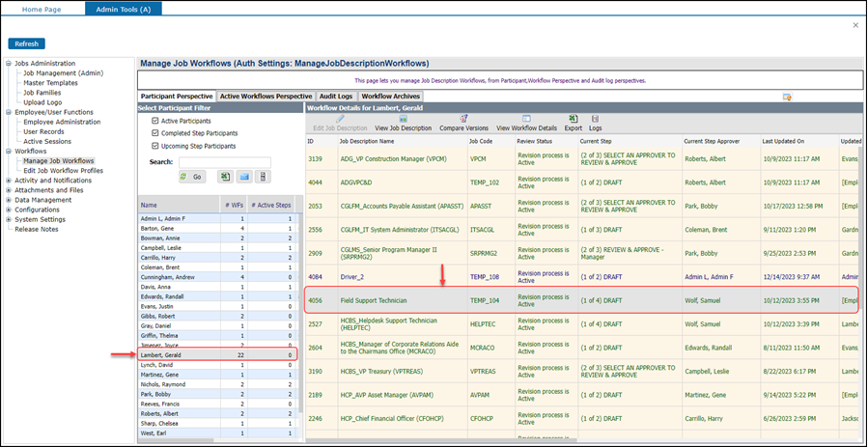
Task: Collapse the Jobs Administration tree node
Action: pyautogui.click(x=9, y=64)
